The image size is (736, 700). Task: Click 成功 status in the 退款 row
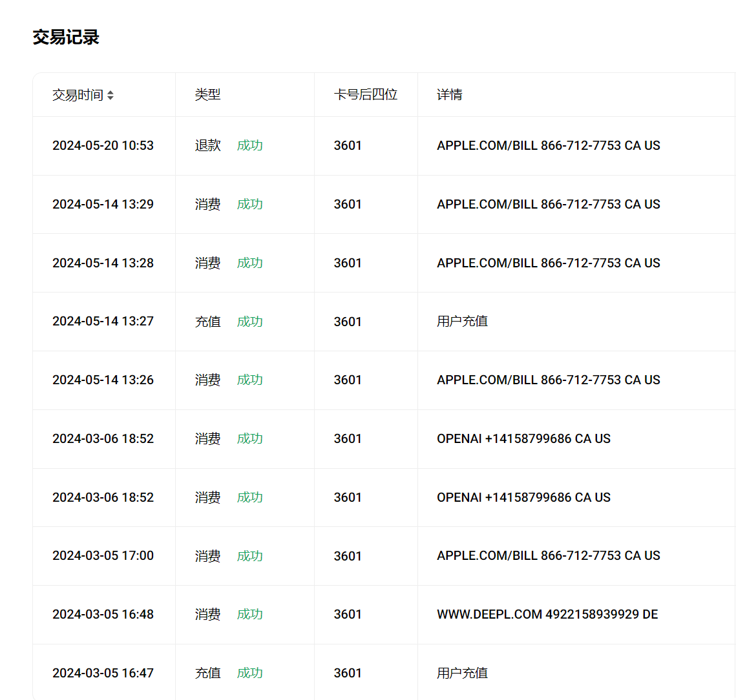click(x=249, y=145)
